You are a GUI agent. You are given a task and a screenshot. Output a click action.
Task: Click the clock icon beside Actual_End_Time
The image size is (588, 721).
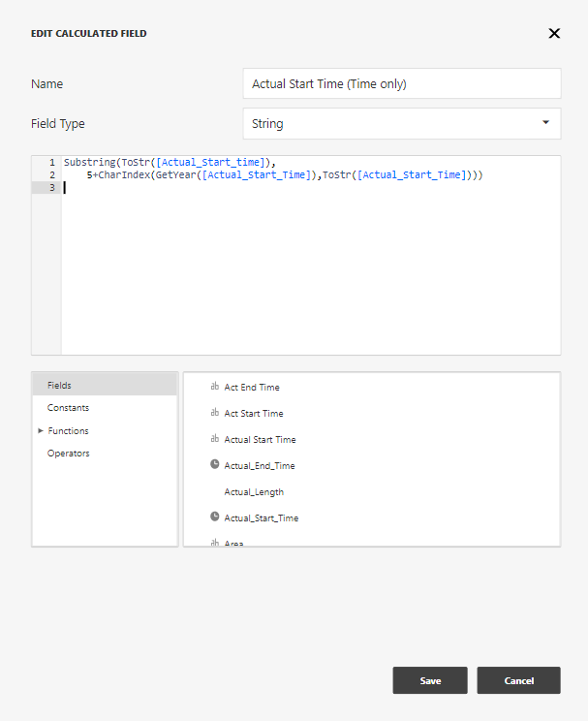tap(215, 464)
